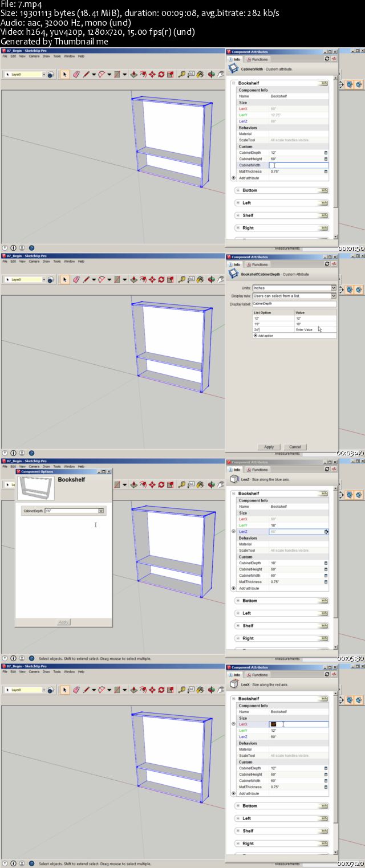This screenshot has height=868, width=365.
Task: Click MatlThickness details icon in 00:07:20 frame
Action: (x=326, y=787)
